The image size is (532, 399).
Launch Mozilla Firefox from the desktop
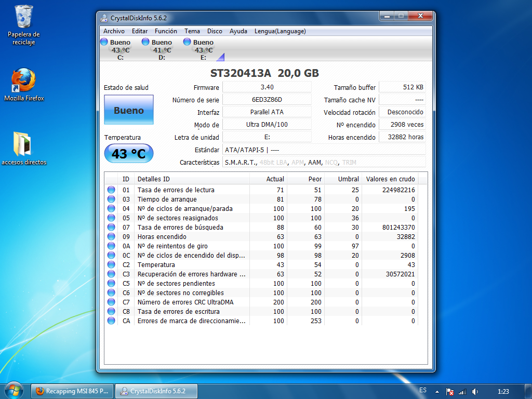coord(24,84)
